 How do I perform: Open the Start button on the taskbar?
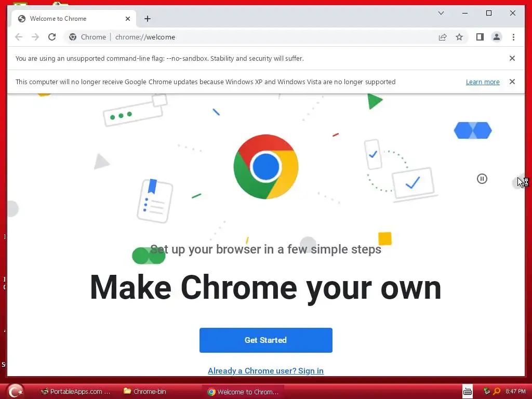pyautogui.click(x=16, y=391)
